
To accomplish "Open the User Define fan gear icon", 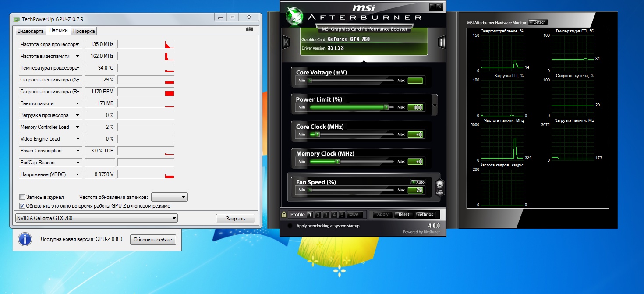I will click(439, 188).
